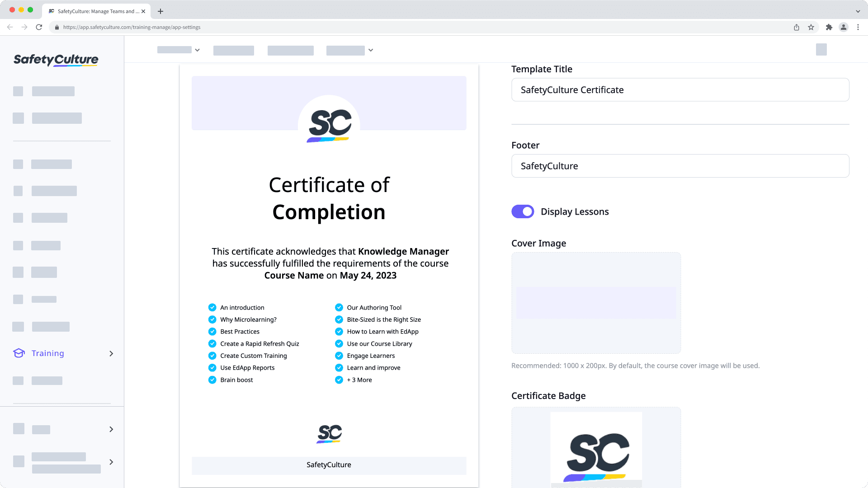Click the Training sidebar icon
The width and height of the screenshot is (868, 488).
point(19,353)
